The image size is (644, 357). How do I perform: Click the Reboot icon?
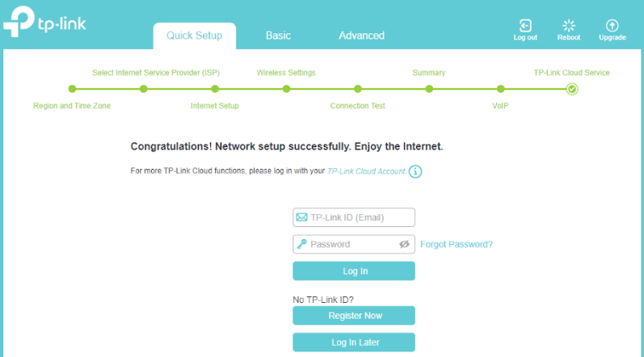tap(568, 26)
